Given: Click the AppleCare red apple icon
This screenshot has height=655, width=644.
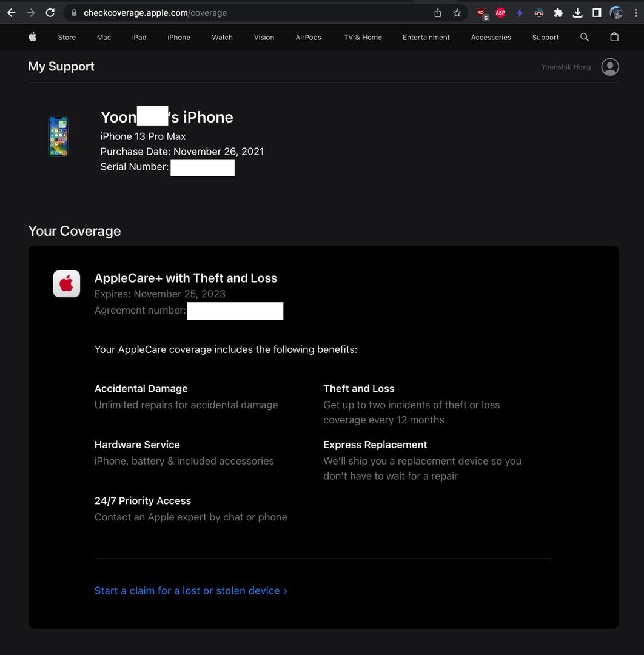Looking at the screenshot, I should coord(67,284).
